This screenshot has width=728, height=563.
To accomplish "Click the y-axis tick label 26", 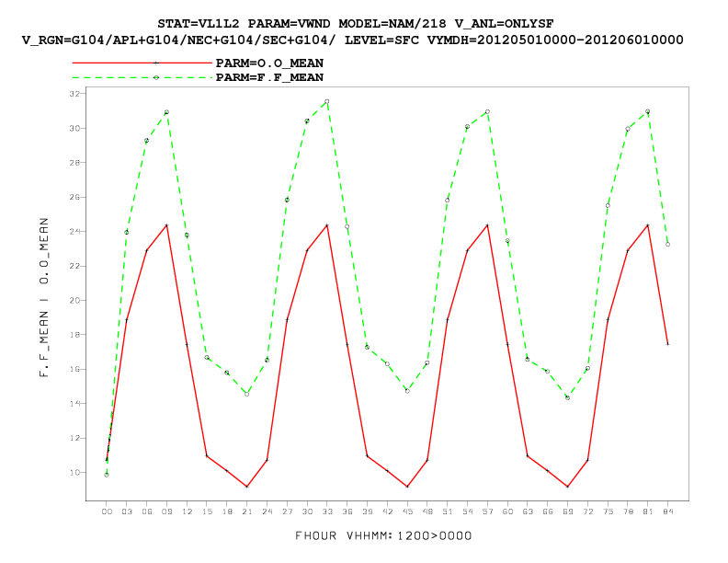I will pyautogui.click(x=74, y=197).
